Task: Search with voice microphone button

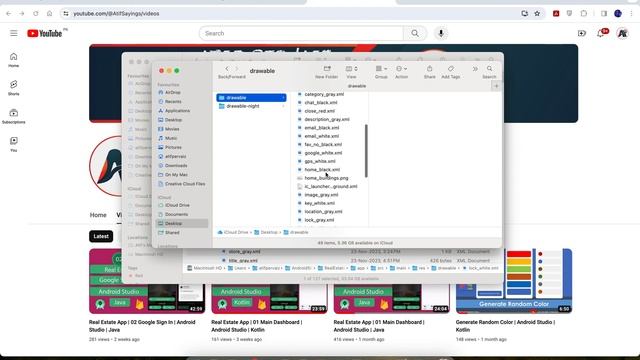Action: (x=441, y=33)
